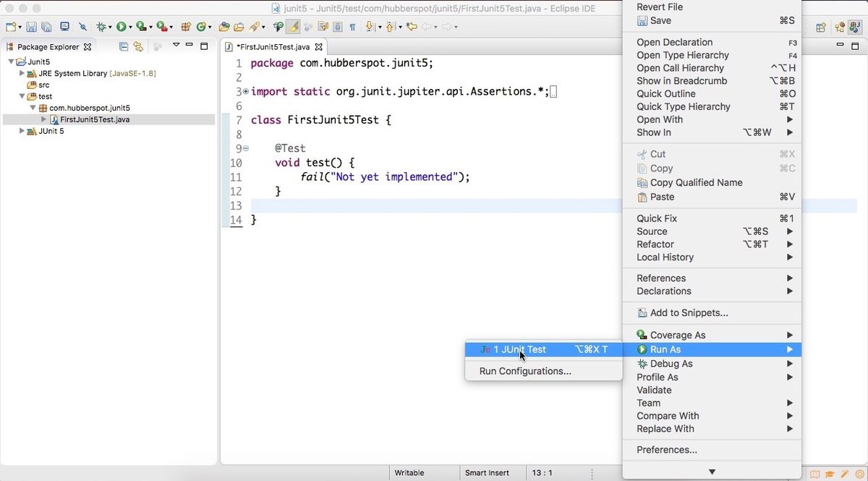Open the terminal monitor toolbar icon

[x=64, y=27]
